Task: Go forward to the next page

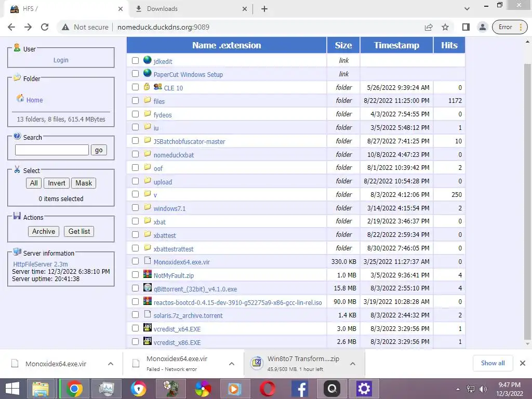Action: tap(28, 27)
